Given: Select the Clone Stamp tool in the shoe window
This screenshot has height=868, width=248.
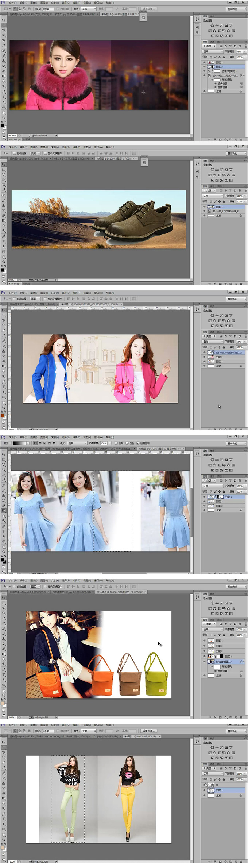Looking at the screenshot, I should point(4,205).
